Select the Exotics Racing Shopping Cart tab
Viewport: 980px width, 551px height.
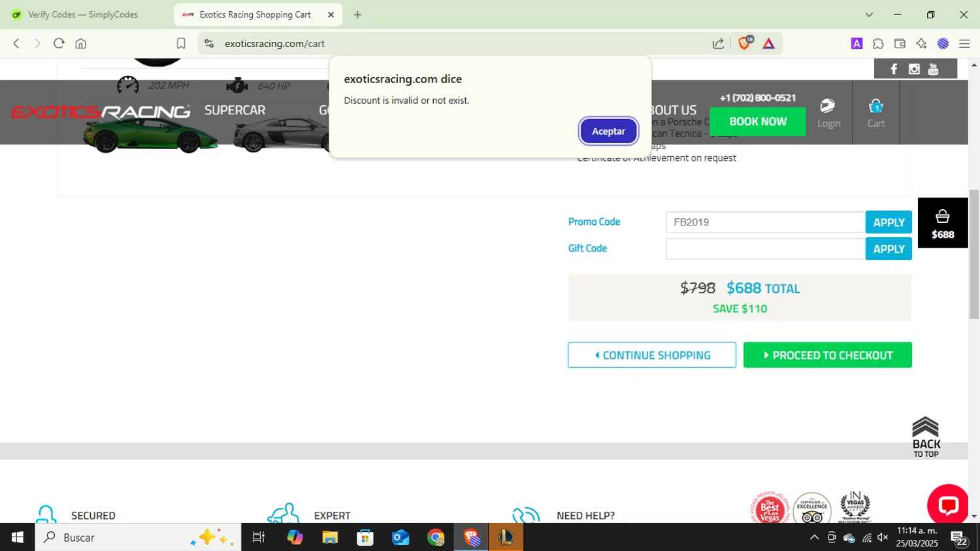pos(255,14)
